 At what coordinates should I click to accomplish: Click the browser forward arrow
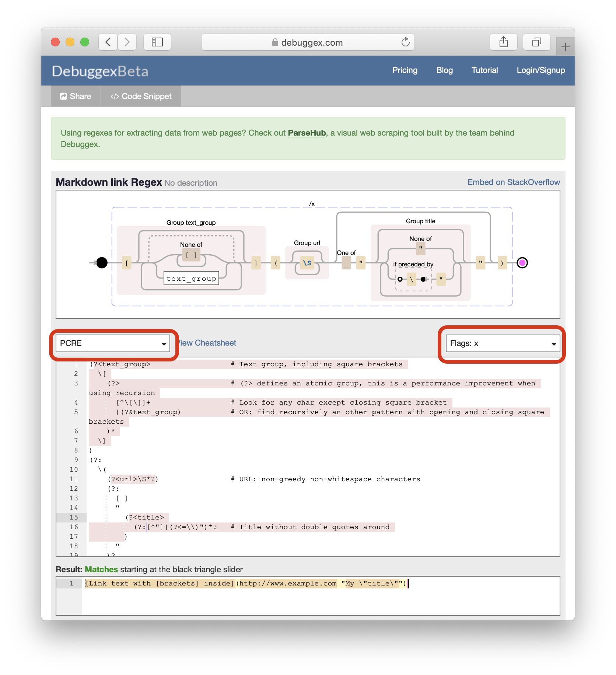click(x=127, y=42)
